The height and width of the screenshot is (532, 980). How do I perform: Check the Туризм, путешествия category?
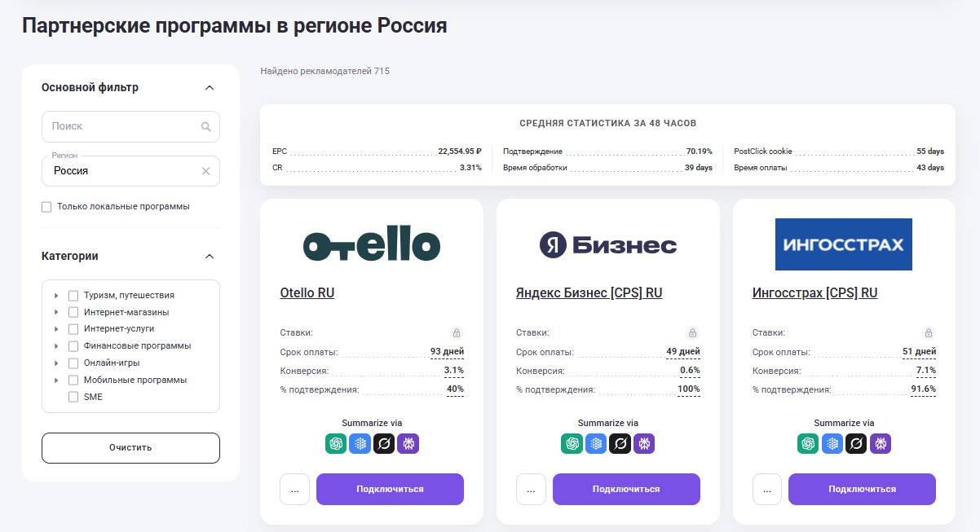tap(73, 295)
